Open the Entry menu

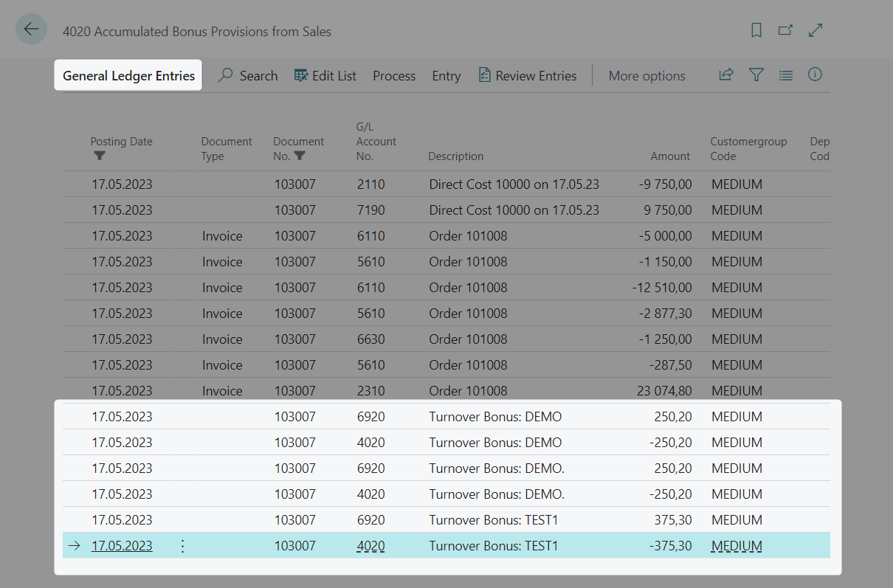446,76
